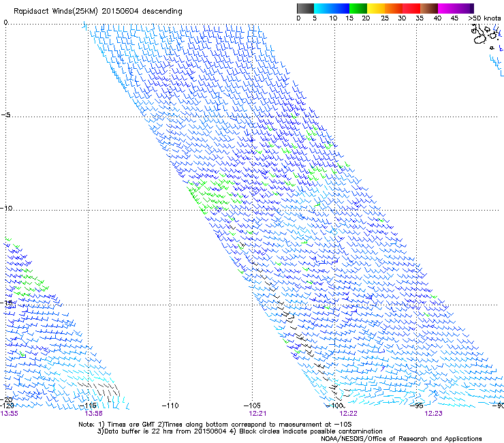Select the red 30–35 knots legend swatch
504x443 pixels.
(x=411, y=8)
